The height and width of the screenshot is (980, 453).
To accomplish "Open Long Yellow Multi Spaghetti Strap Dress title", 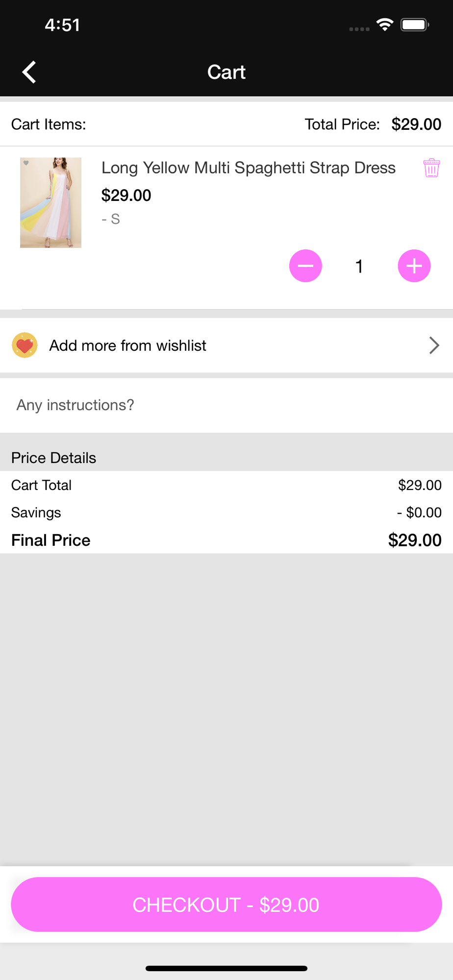I will pos(249,168).
